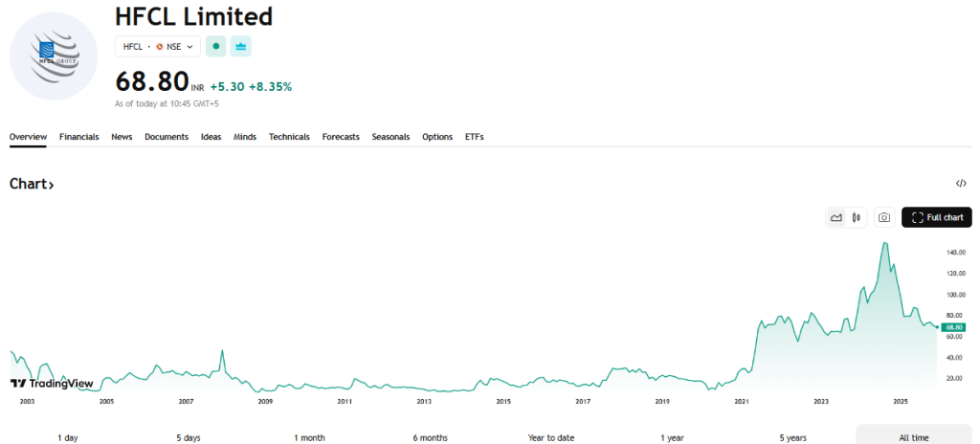Open the Full chart button
This screenshot has height=444, width=980.
937,217
